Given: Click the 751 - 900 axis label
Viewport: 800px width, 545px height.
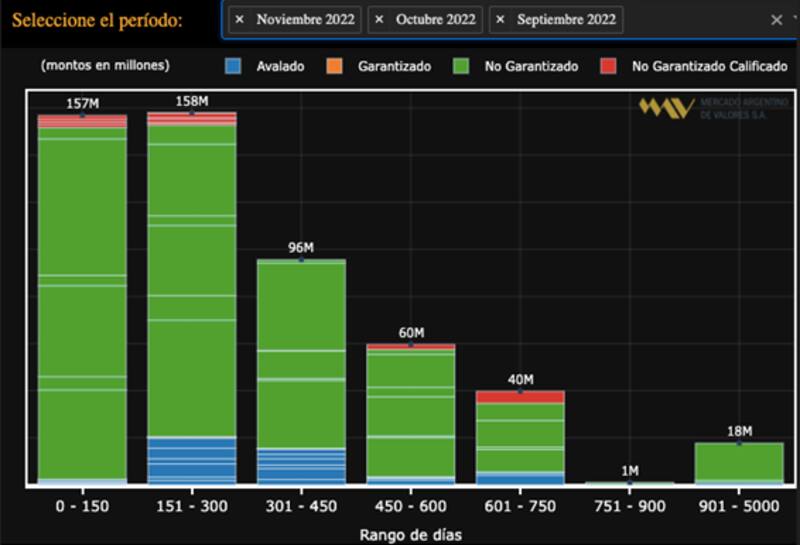Looking at the screenshot, I should coord(629,506).
